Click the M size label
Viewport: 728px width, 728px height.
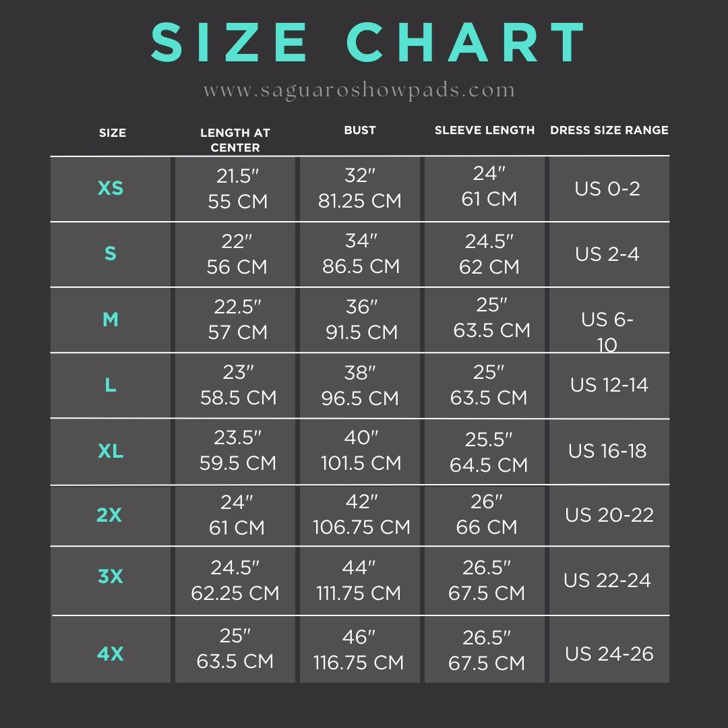click(x=111, y=320)
